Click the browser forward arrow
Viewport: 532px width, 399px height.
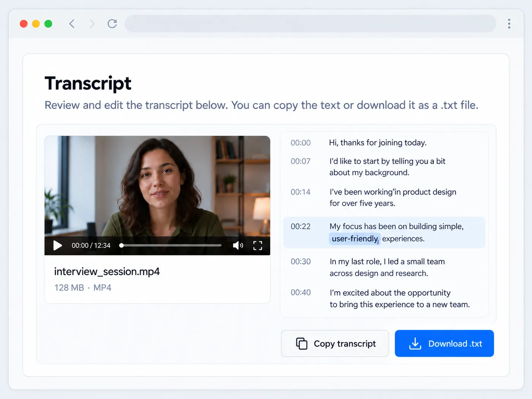click(92, 24)
